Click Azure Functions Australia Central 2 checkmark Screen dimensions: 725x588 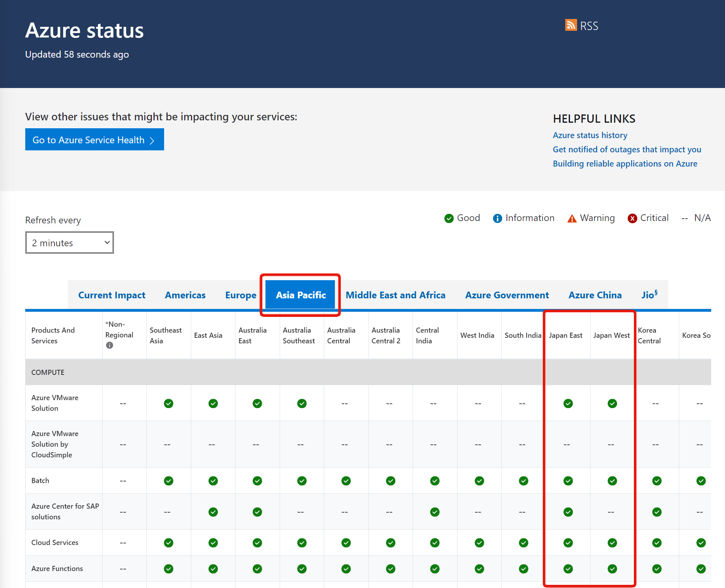click(x=391, y=569)
